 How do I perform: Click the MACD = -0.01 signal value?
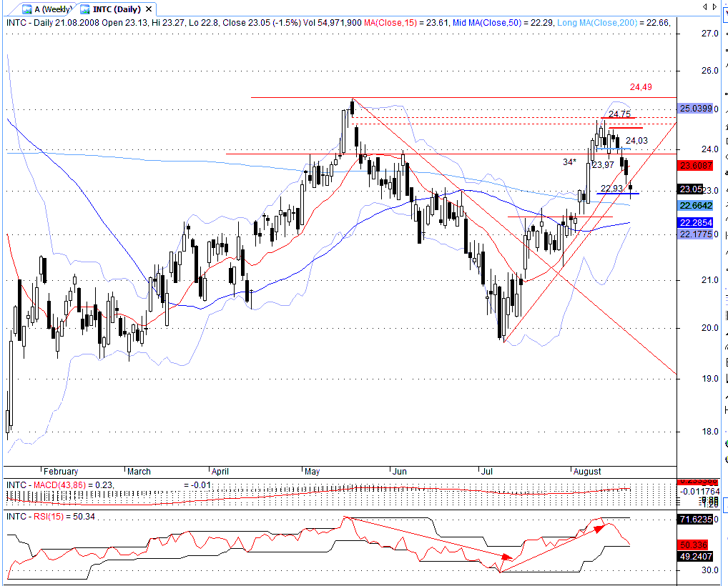pos(197,485)
